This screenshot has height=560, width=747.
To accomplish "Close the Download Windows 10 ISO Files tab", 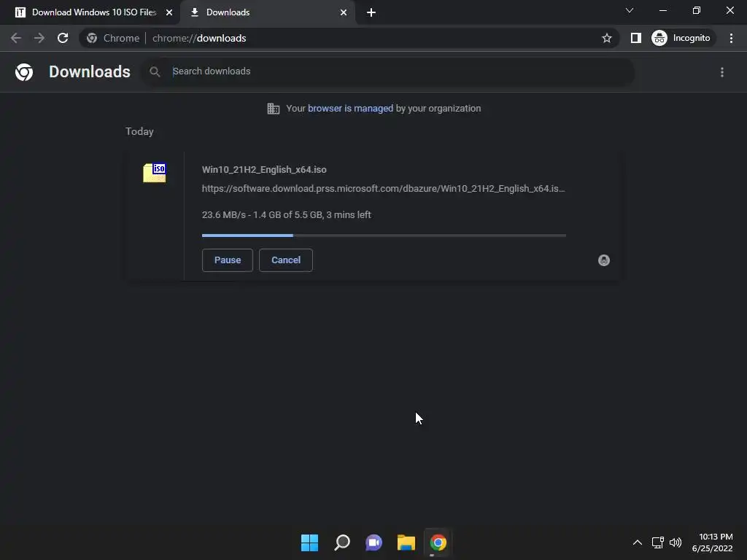I will coord(169,12).
